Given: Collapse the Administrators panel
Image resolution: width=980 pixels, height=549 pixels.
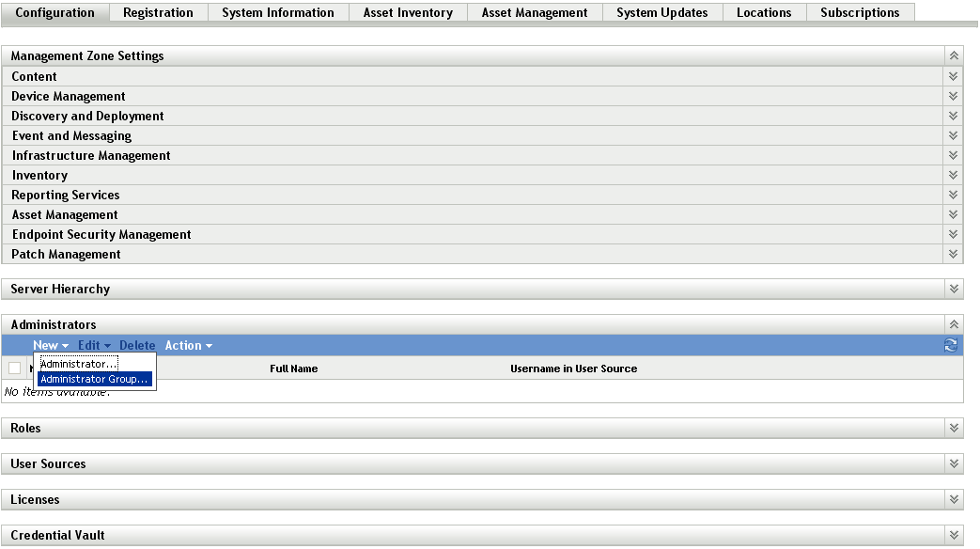Looking at the screenshot, I should (952, 324).
